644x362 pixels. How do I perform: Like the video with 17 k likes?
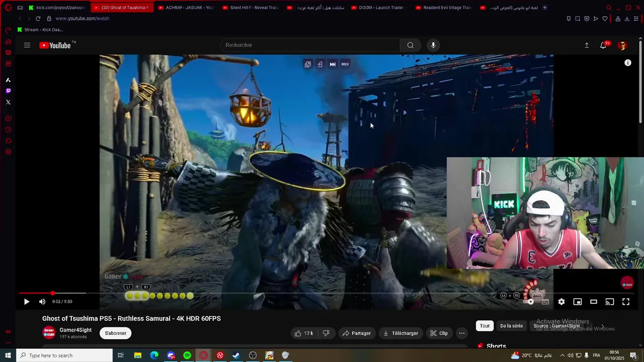[304, 333]
